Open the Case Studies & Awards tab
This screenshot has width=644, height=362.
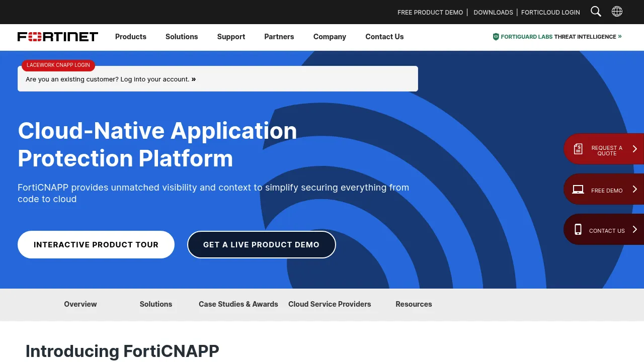[238, 304]
